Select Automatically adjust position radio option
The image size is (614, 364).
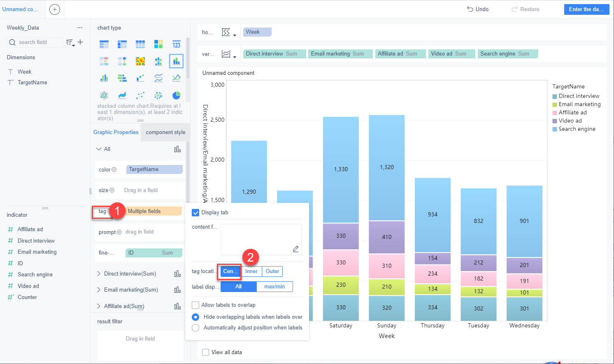click(195, 328)
